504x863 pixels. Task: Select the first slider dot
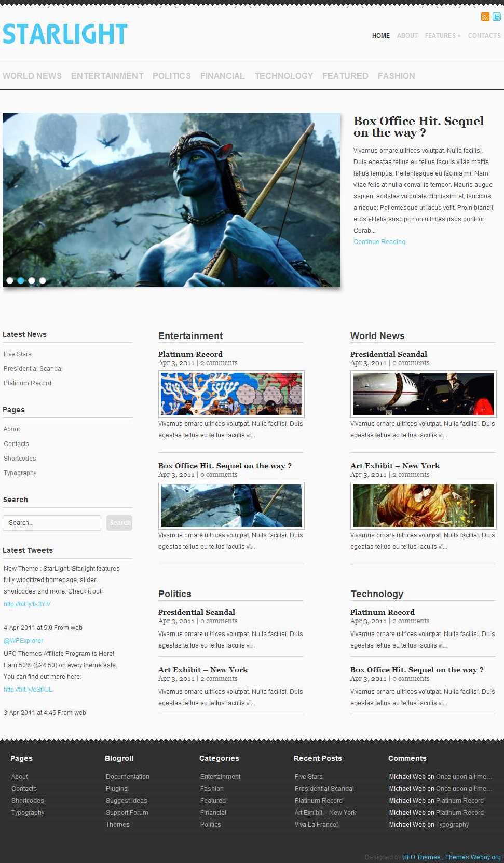pyautogui.click(x=10, y=280)
